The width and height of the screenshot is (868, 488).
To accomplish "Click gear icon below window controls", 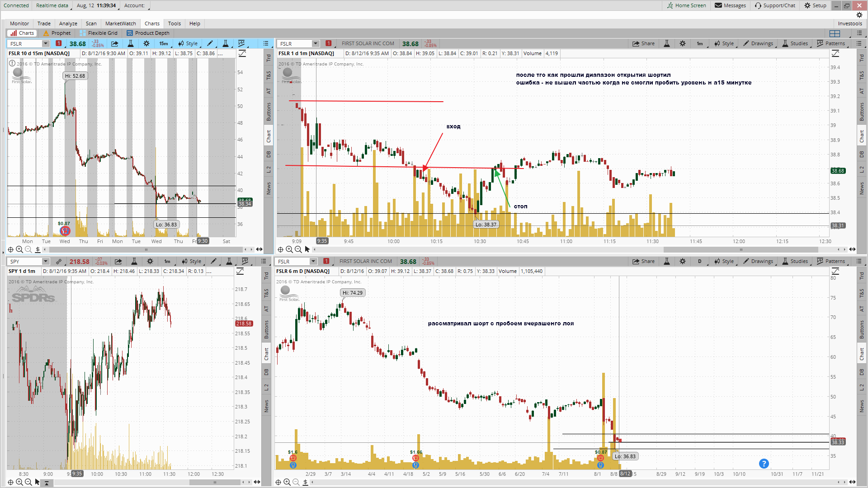I will [859, 15].
